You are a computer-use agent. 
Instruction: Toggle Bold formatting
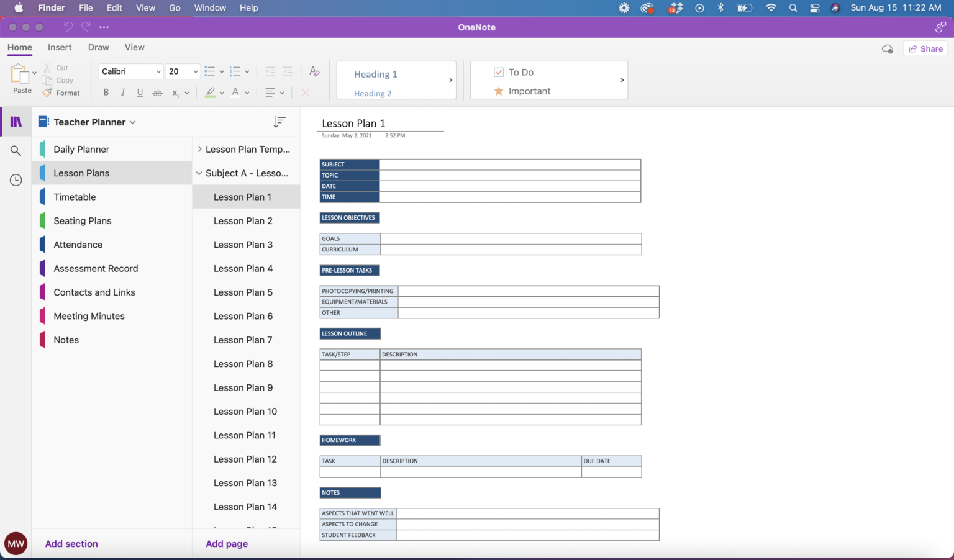pos(106,93)
